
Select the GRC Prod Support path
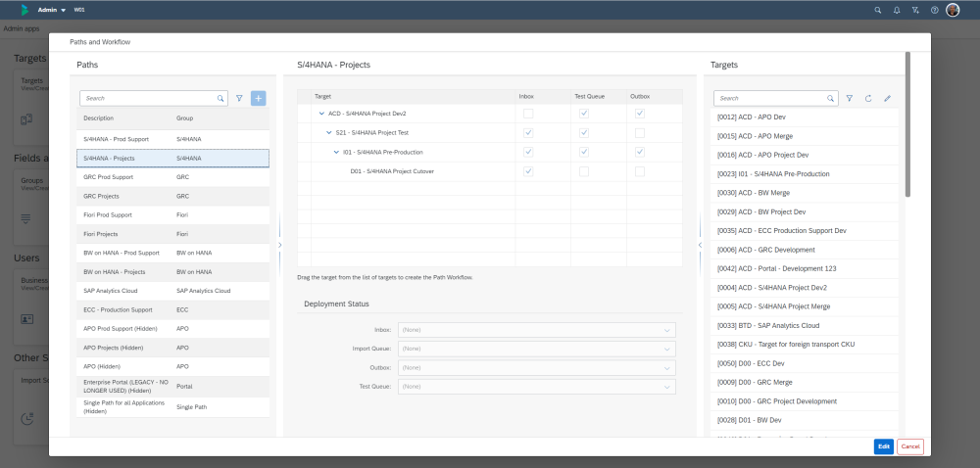pos(172,177)
